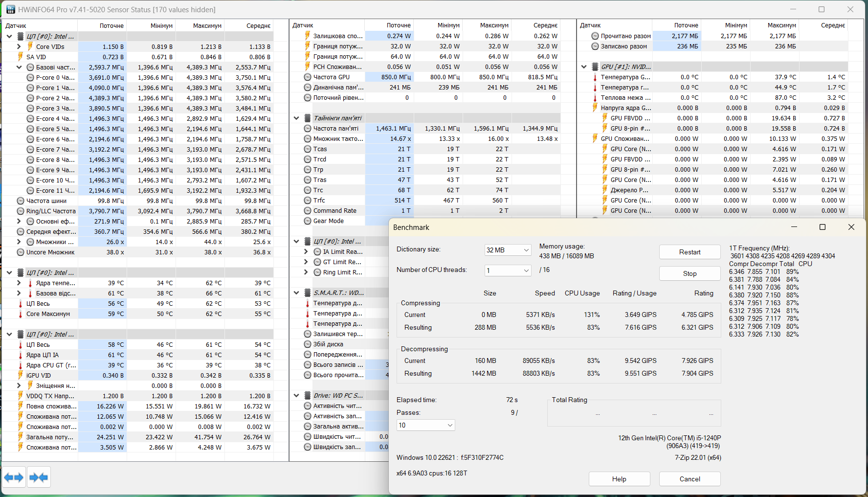Click the lightning icon beside GPU Споживан row
Screen dimensions: 868x497
pos(595,138)
